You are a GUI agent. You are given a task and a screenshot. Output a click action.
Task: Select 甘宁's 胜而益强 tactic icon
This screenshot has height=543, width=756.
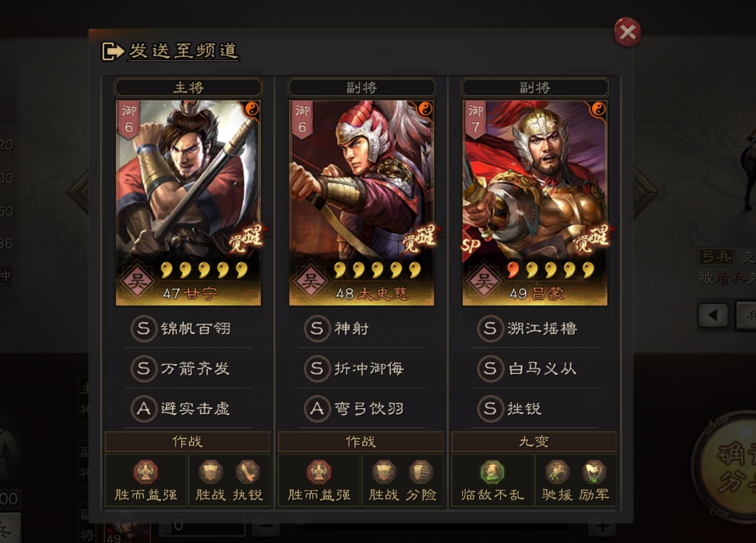(x=145, y=472)
